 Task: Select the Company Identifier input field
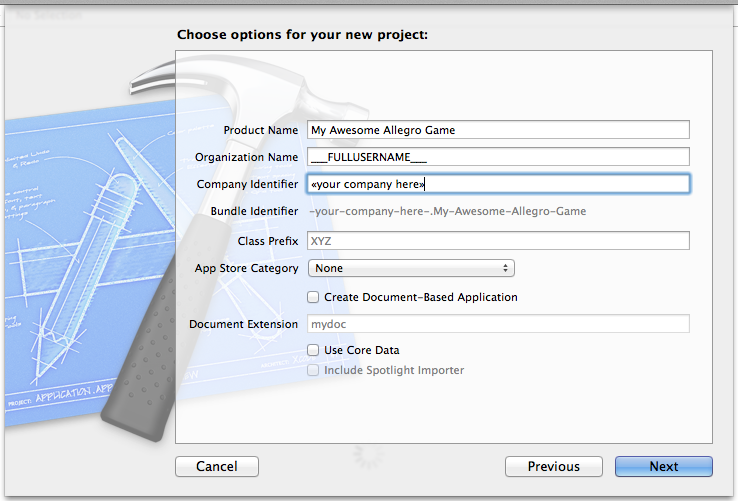coord(498,184)
